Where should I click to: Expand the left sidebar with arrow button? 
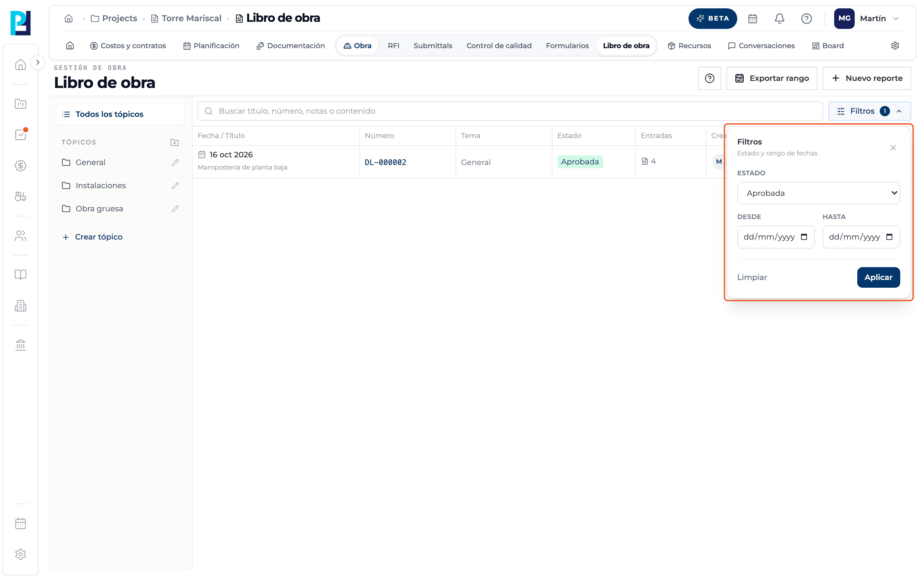(x=38, y=62)
